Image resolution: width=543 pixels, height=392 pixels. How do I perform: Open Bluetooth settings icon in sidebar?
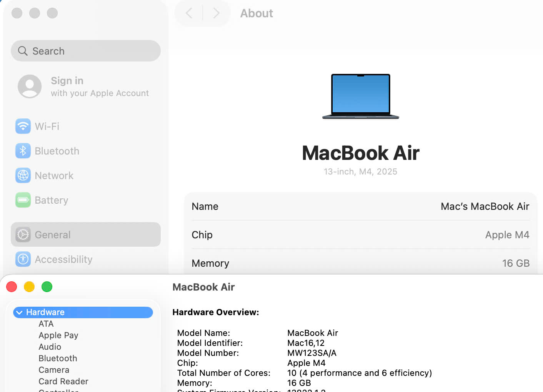pos(23,151)
